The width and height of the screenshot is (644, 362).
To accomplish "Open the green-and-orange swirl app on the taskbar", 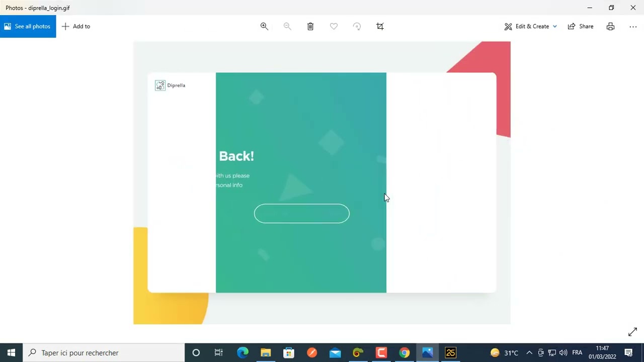I will pos(358,352).
